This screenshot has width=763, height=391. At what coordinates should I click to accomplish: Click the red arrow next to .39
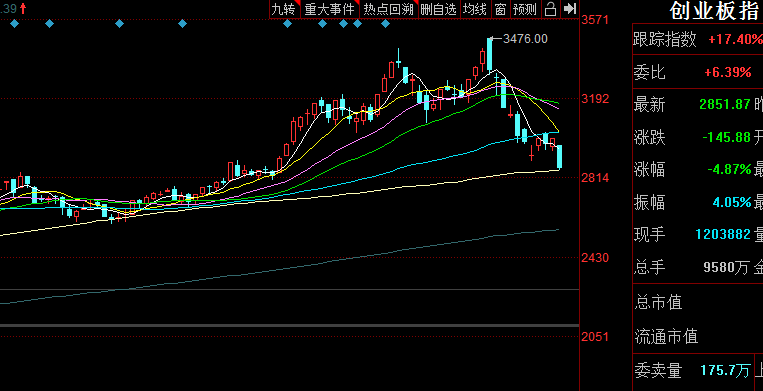tap(23, 8)
